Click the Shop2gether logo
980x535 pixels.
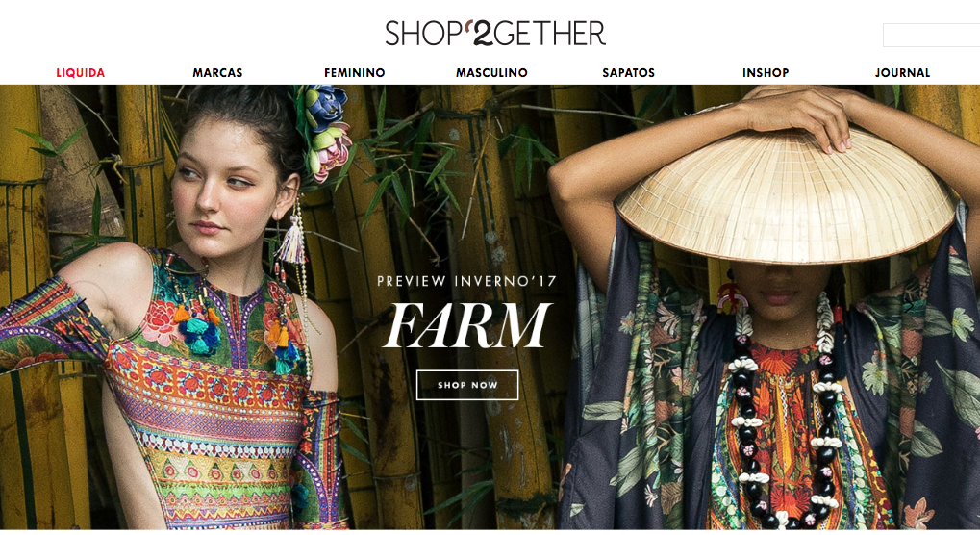495,33
